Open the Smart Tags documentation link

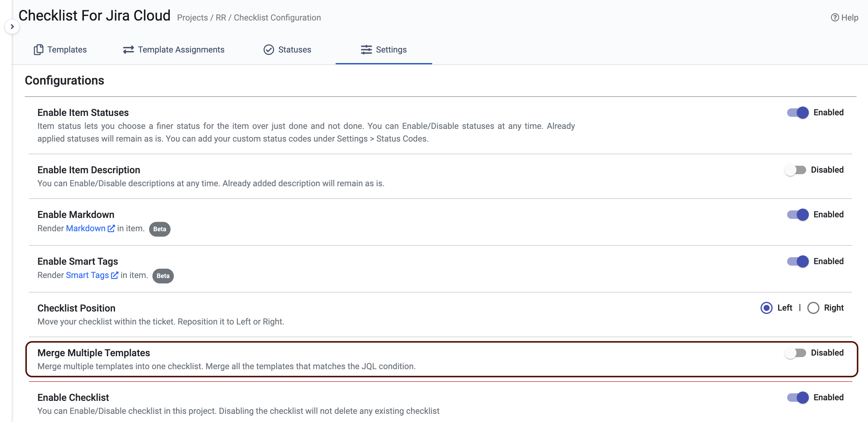[x=87, y=275]
